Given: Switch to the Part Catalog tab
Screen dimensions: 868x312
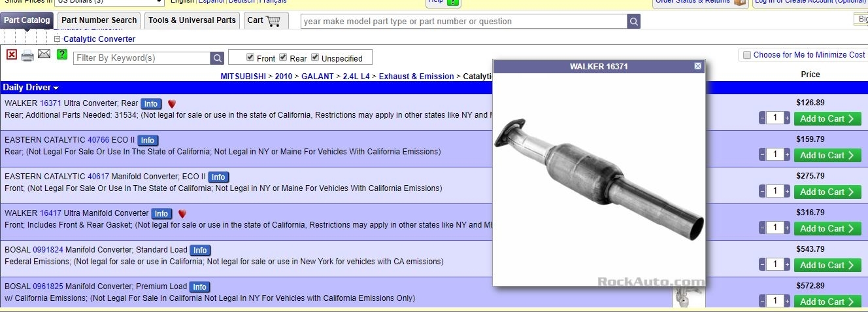Looking at the screenshot, I should pos(27,20).
